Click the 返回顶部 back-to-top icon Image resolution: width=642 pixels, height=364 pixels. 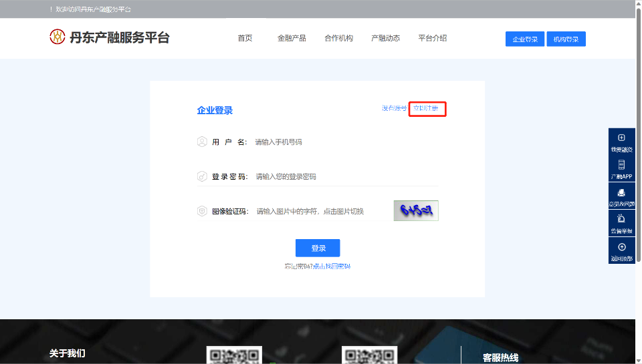pos(621,247)
